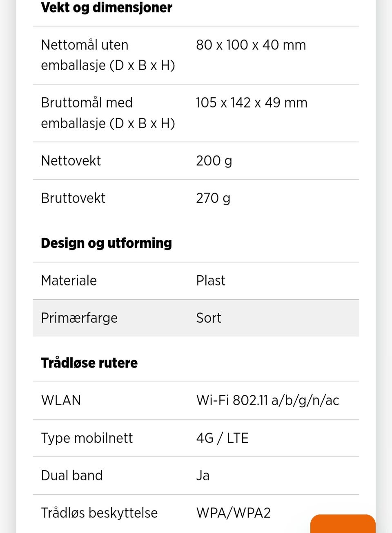Image resolution: width=392 pixels, height=533 pixels.
Task: Click the 'Dual band' row label
Action: click(x=72, y=476)
